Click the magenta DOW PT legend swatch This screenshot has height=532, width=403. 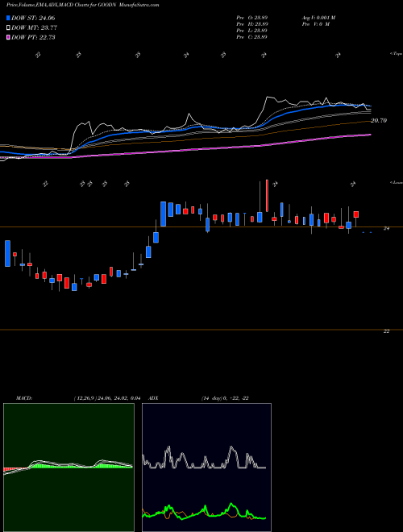pos(9,37)
